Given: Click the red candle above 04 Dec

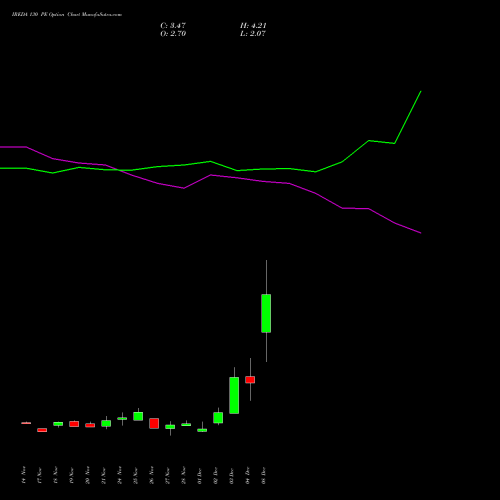Looking at the screenshot, I should [x=250, y=380].
